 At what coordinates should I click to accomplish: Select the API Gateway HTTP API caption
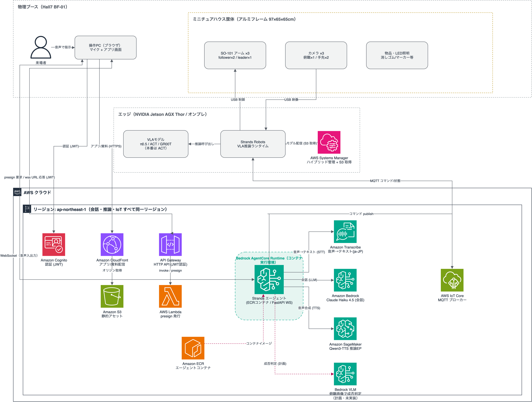pyautogui.click(x=170, y=262)
